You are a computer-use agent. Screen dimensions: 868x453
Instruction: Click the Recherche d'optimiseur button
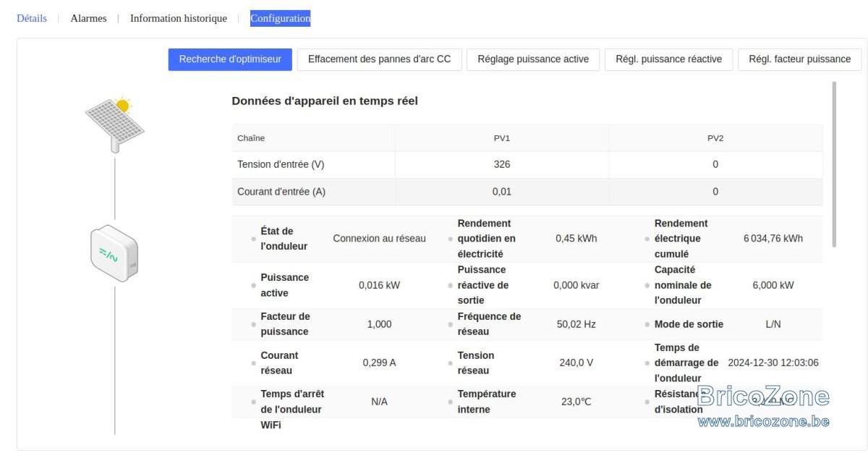point(230,59)
